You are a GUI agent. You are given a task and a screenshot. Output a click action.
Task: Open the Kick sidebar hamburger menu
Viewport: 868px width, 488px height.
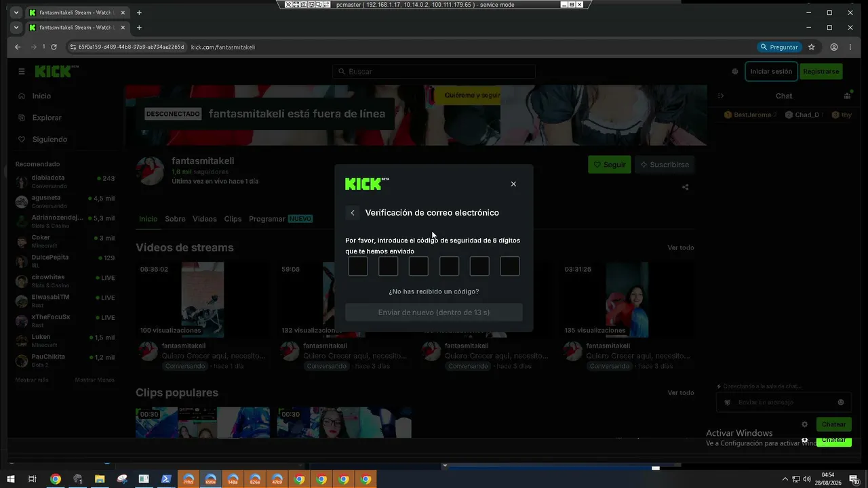tap(22, 71)
